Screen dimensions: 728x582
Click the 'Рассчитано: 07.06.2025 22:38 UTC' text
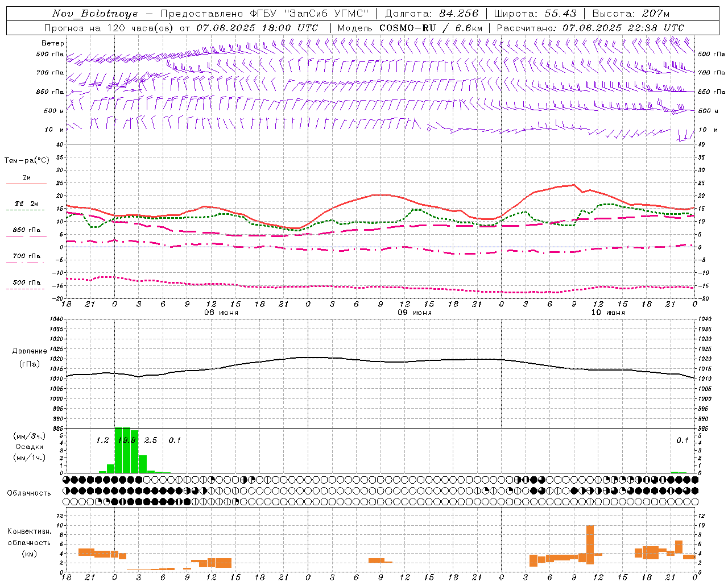pos(590,28)
